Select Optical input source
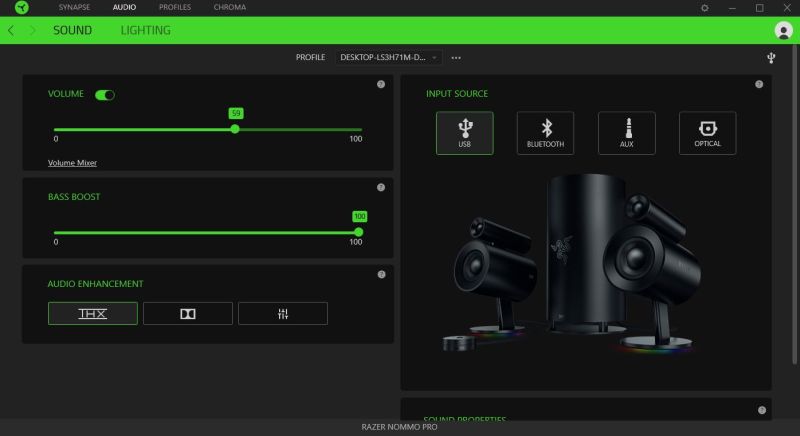 tap(707, 133)
